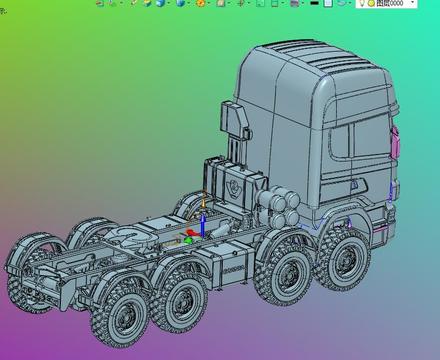Image resolution: width=440 pixels, height=360 pixels.
Task: Click the lightbulb icon beside layer box
Action: 362,3
